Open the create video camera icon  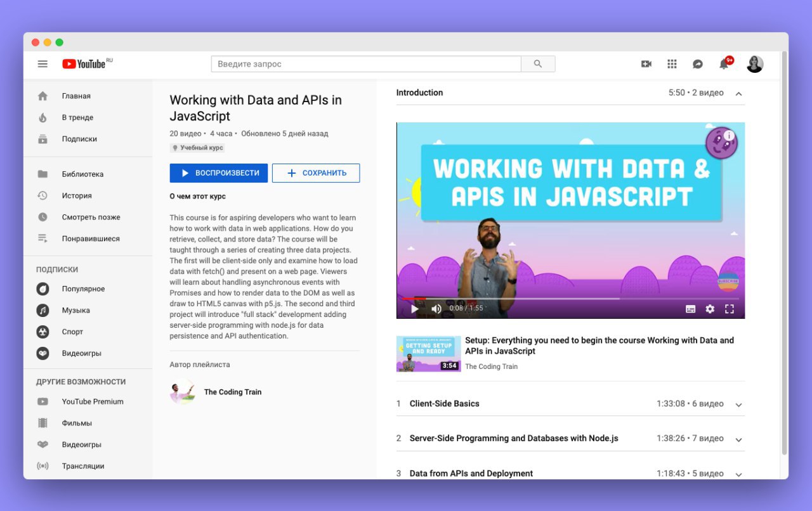(646, 64)
